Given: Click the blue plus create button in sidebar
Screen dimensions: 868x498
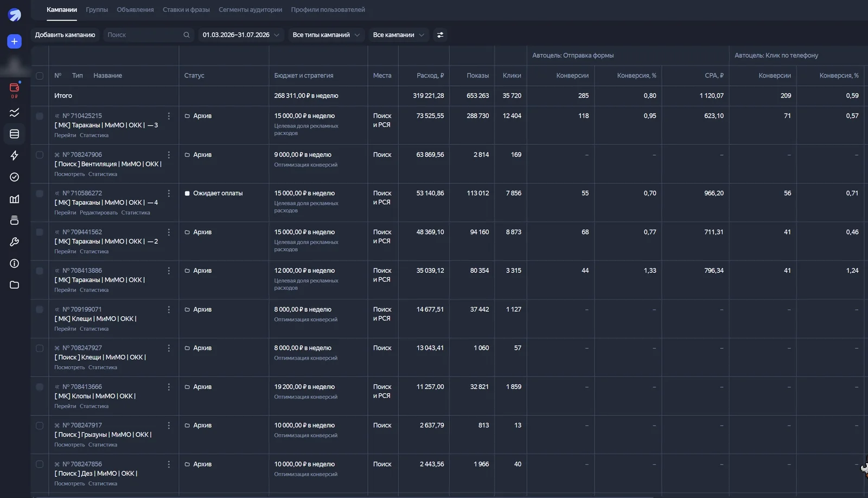Looking at the screenshot, I should click(15, 41).
